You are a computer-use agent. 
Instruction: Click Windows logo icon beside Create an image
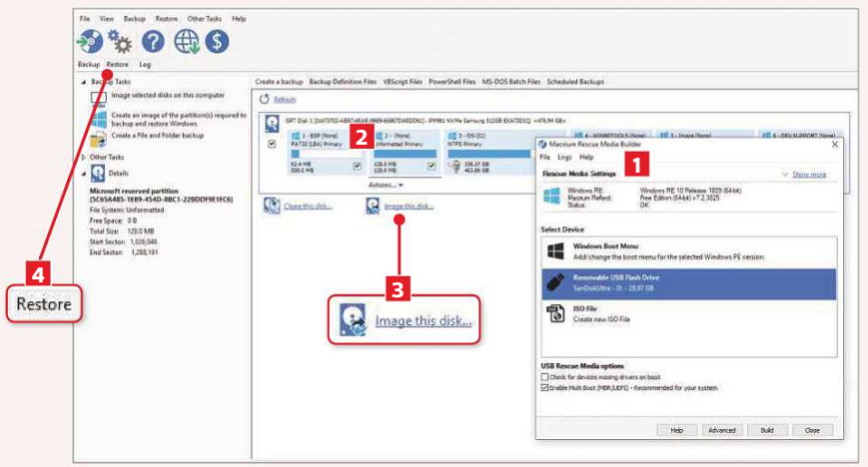(99, 119)
